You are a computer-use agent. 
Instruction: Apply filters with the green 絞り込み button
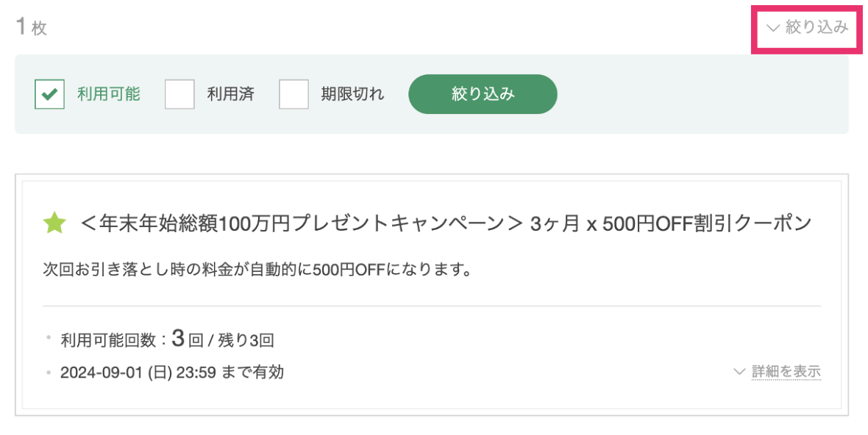tap(483, 94)
